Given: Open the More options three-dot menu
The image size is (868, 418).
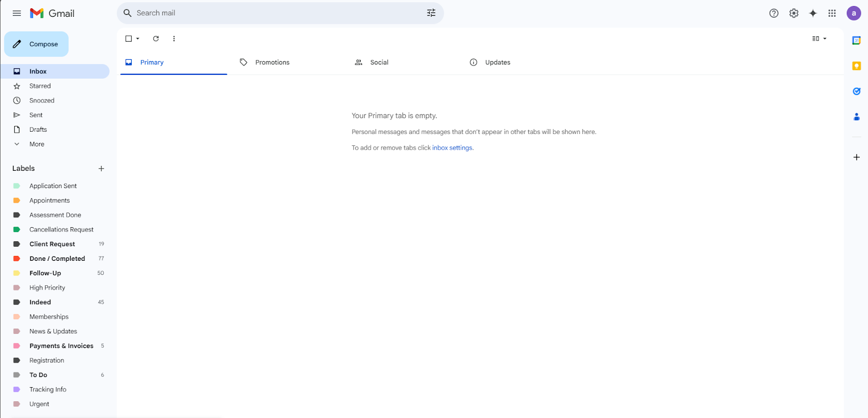Looking at the screenshot, I should click(x=174, y=38).
